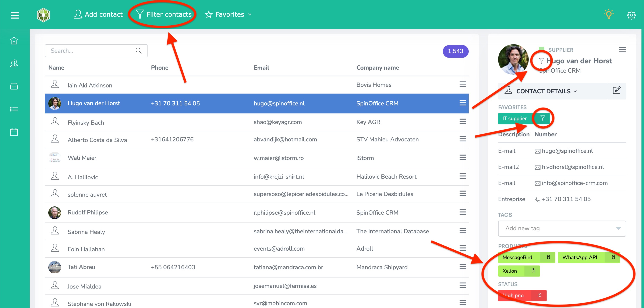Select contact Flyinsky Bach
Viewport: 644px width, 308px height.
pyautogui.click(x=256, y=122)
